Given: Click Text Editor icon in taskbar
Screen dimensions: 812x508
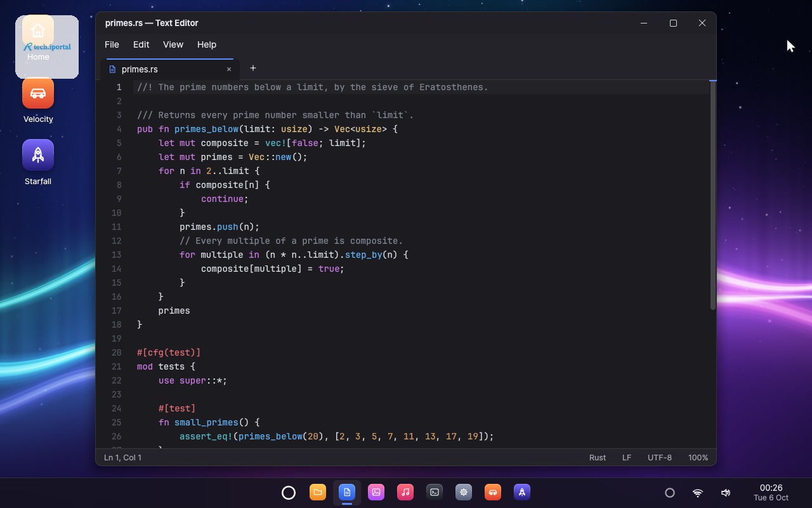Looking at the screenshot, I should [x=347, y=492].
